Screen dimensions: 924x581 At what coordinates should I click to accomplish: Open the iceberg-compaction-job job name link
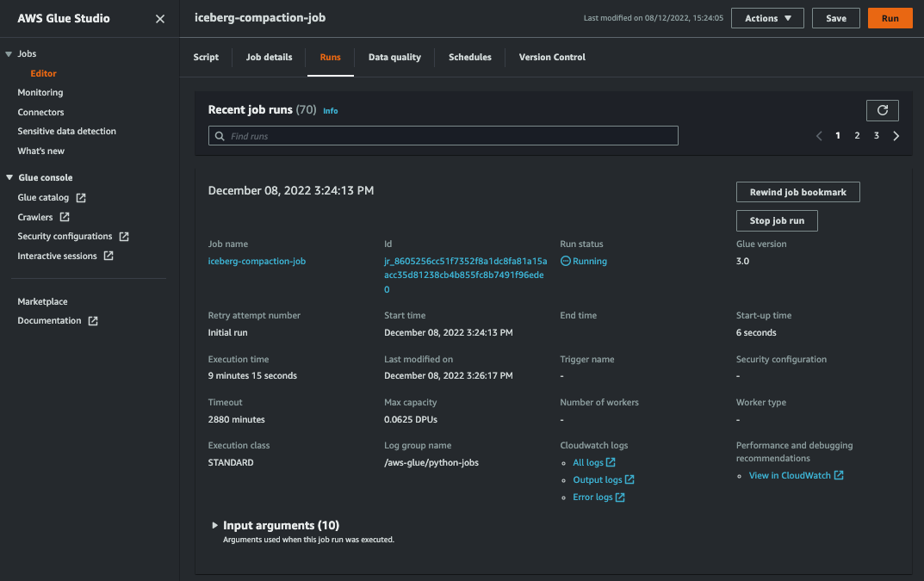click(257, 261)
